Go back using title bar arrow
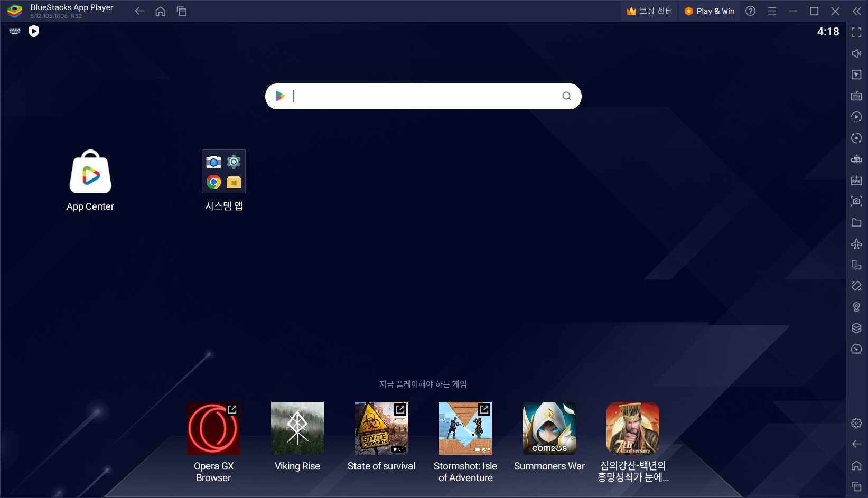The image size is (868, 498). coord(139,11)
